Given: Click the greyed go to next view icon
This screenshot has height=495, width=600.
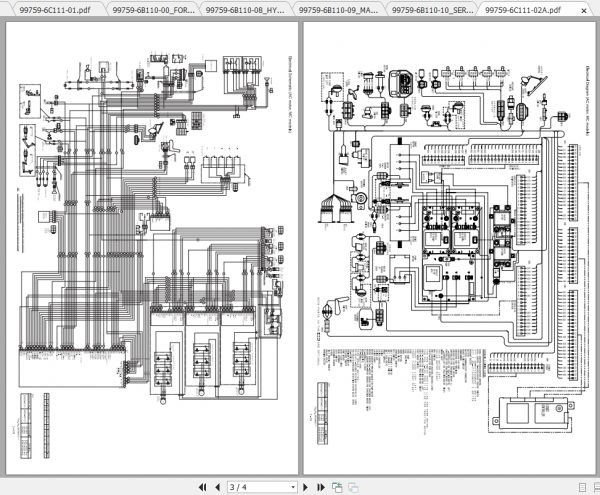Looking at the screenshot, I should [353, 487].
